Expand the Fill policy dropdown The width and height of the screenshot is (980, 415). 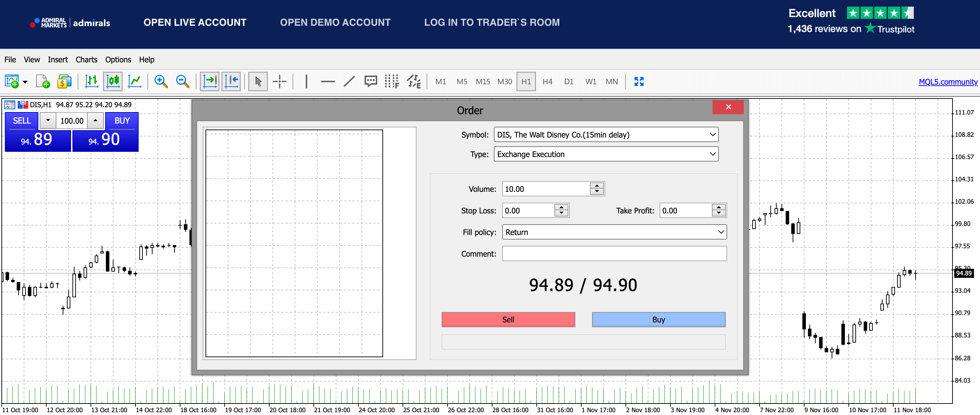coord(721,232)
